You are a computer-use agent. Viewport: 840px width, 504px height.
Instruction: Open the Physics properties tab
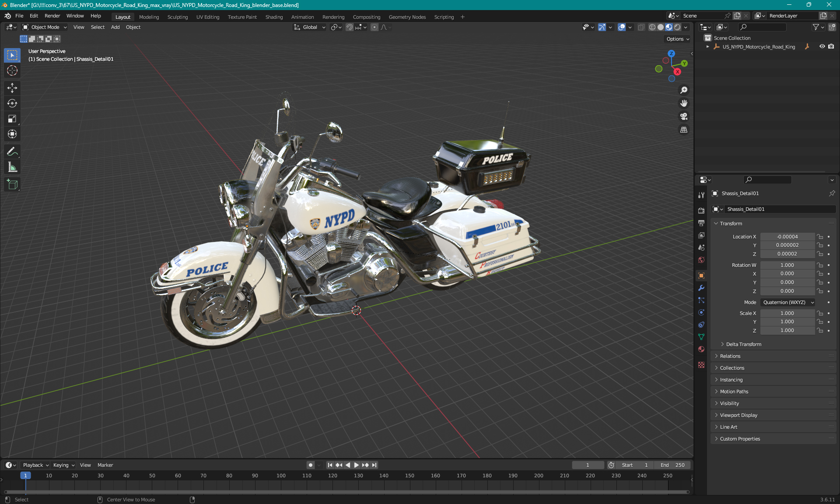[701, 312]
